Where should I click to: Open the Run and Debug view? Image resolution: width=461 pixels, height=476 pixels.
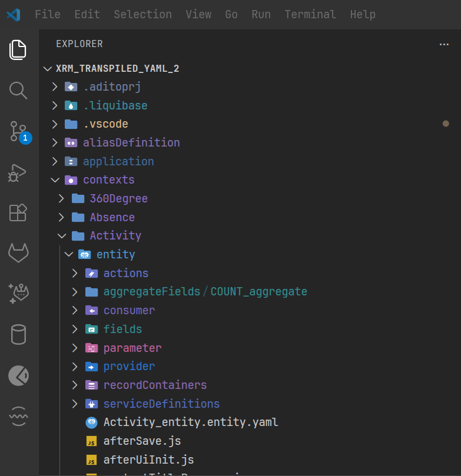coord(17,173)
